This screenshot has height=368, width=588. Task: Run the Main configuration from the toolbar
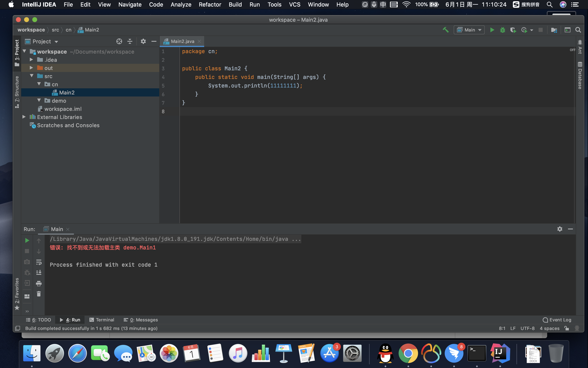point(492,30)
